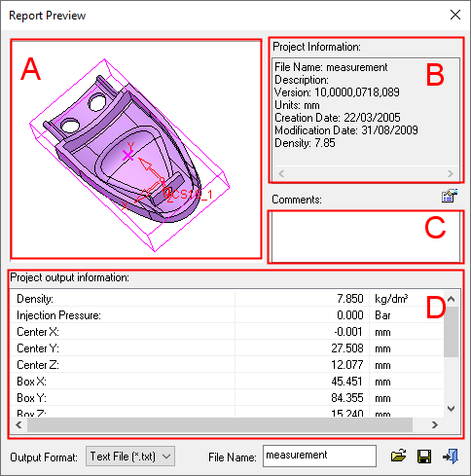Click the comments properties icon
Viewport: 471px width, 476px height.
[450, 196]
